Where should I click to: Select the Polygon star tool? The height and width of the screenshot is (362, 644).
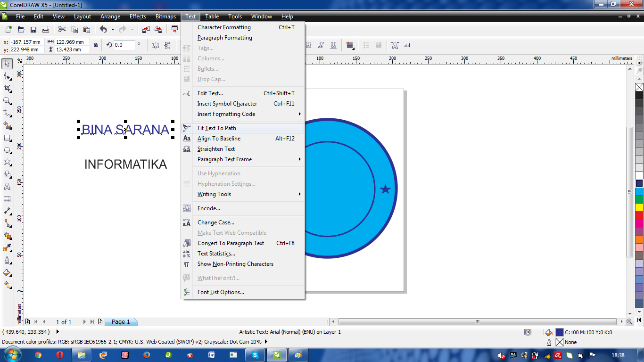7,162
